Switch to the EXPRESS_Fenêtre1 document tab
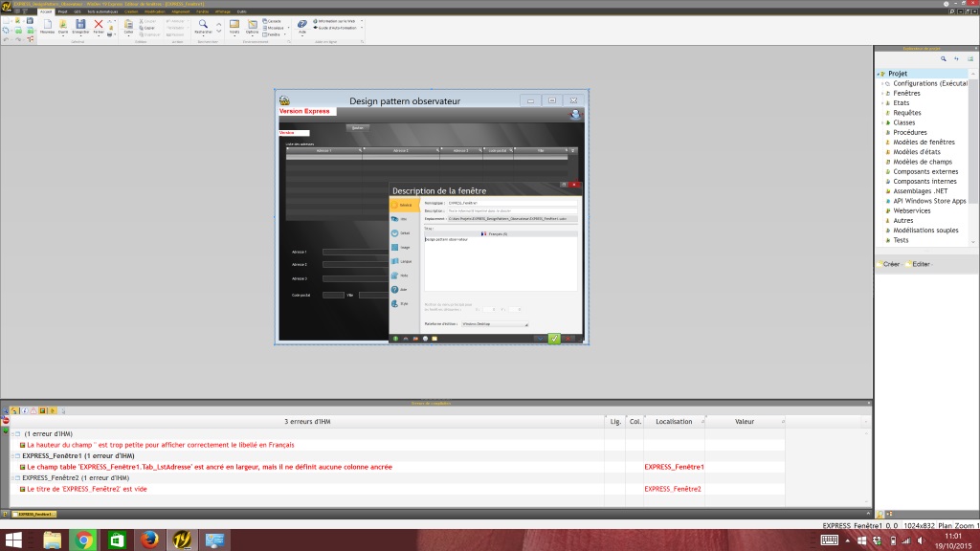This screenshot has width=980, height=551. tap(34, 514)
